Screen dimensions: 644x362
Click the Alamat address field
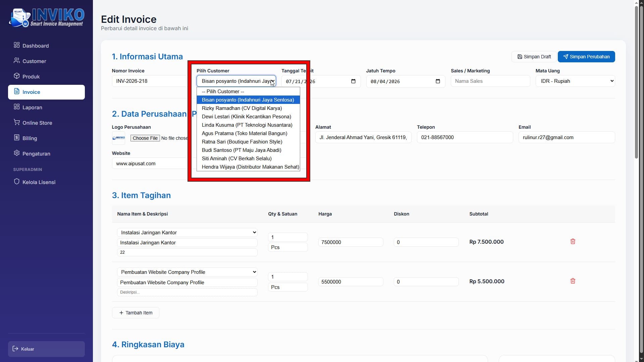click(363, 137)
